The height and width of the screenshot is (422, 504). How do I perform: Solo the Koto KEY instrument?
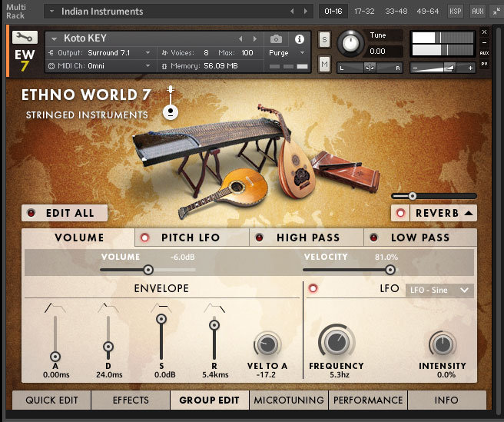click(324, 39)
